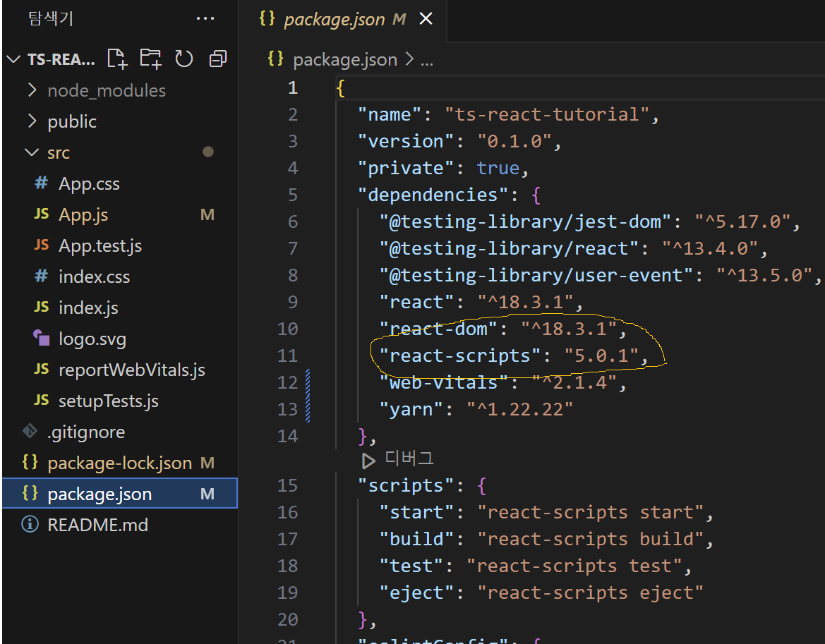Click the blue change marker beside line 12
The width and height of the screenshot is (825, 644).
click(x=308, y=383)
